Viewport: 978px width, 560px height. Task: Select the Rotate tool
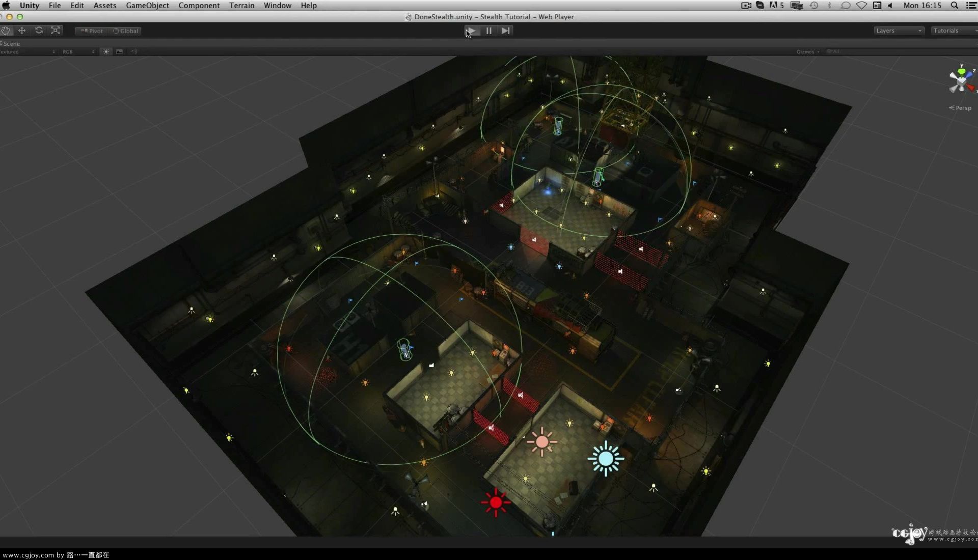point(39,31)
